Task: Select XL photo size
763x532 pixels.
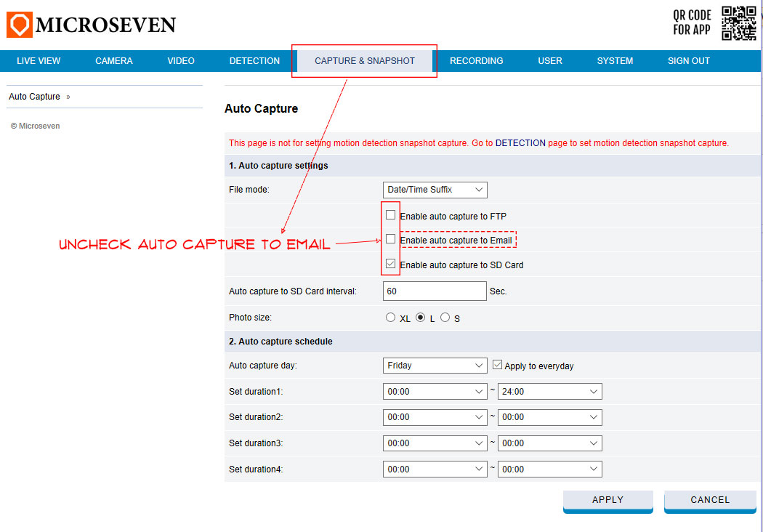Action: 390,318
